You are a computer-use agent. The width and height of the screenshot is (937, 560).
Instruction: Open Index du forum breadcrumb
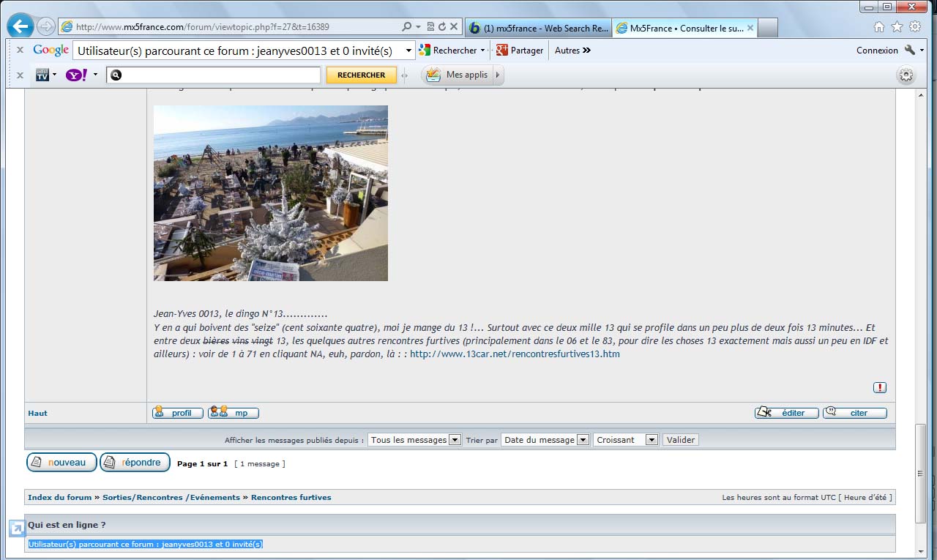pyautogui.click(x=60, y=497)
